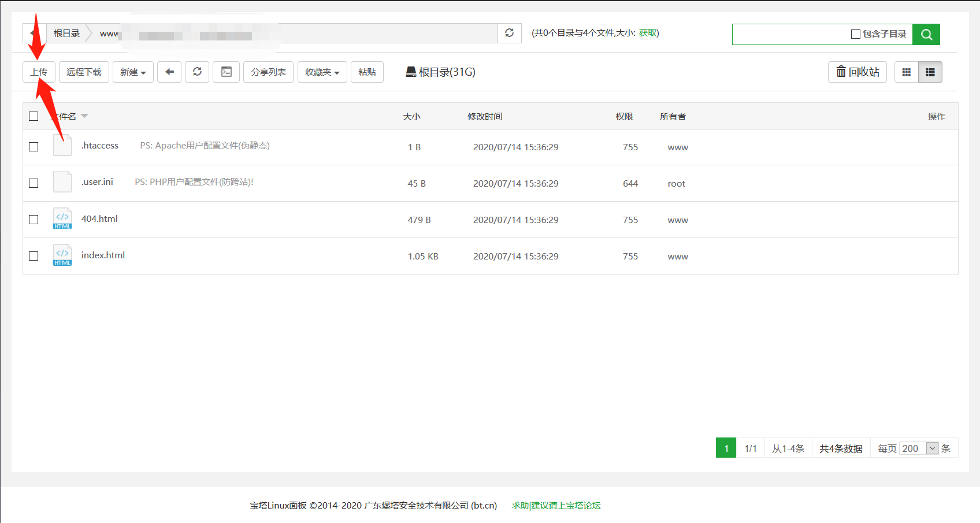The height and width of the screenshot is (523, 980).
Task: Click the disk icon next to 根目录(31G)
Action: tap(411, 72)
